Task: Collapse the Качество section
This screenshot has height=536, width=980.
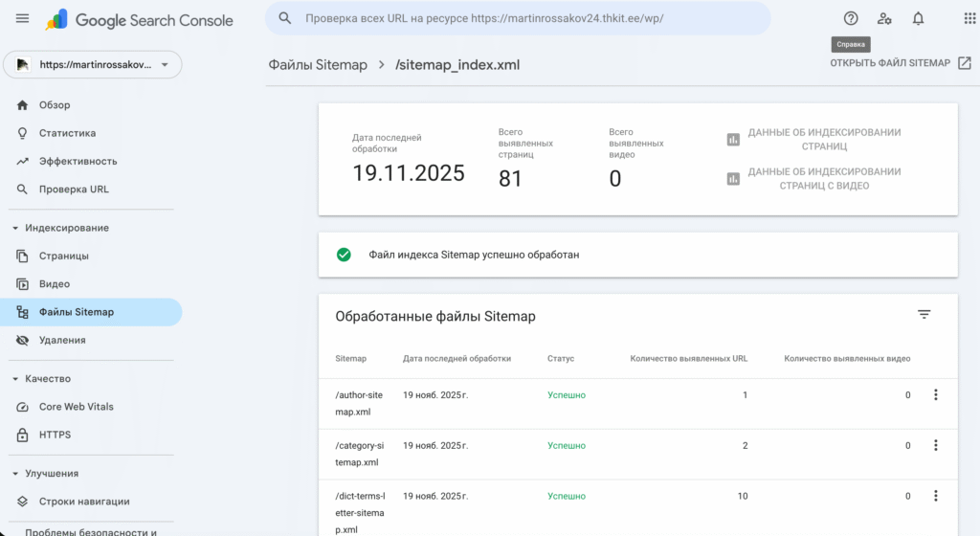Action: [x=15, y=379]
